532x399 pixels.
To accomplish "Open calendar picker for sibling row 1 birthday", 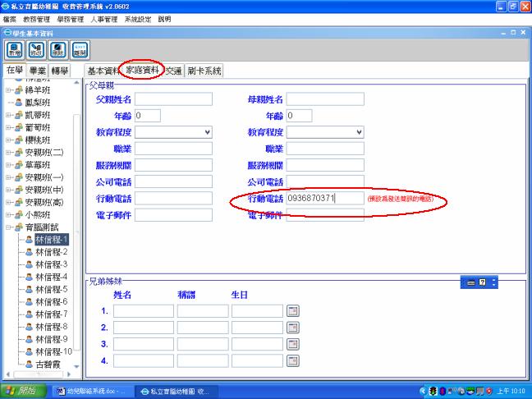I will pos(293,311).
